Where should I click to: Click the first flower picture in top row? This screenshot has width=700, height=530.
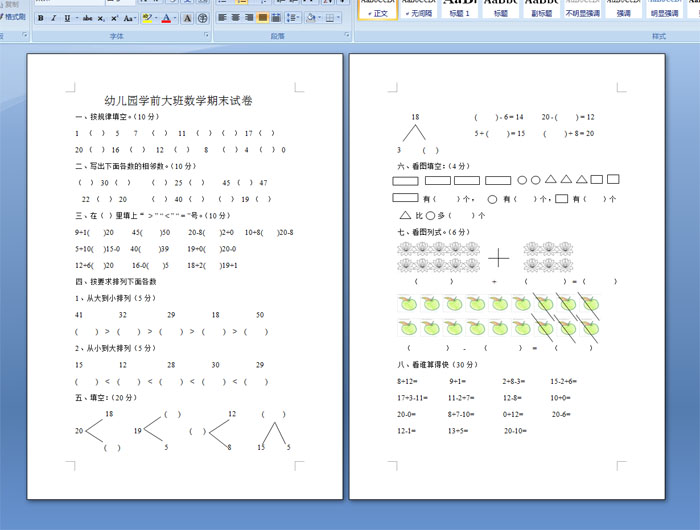click(x=405, y=248)
